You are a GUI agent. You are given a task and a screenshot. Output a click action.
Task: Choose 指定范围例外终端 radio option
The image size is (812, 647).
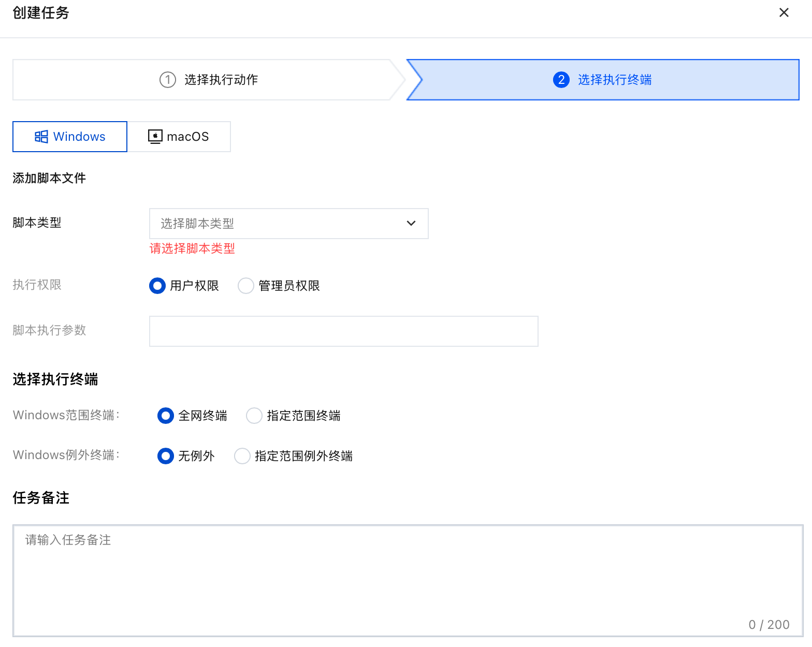coord(242,456)
